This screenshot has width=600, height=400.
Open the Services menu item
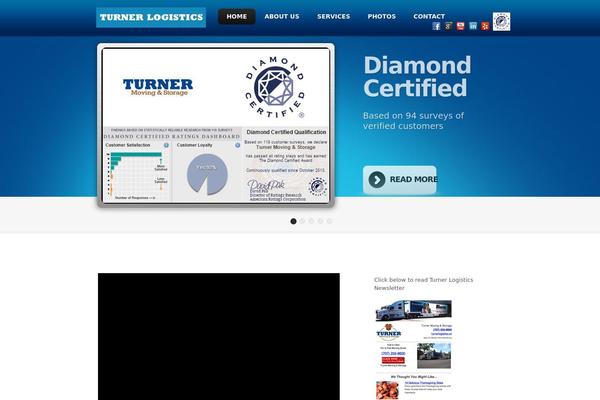pos(333,16)
